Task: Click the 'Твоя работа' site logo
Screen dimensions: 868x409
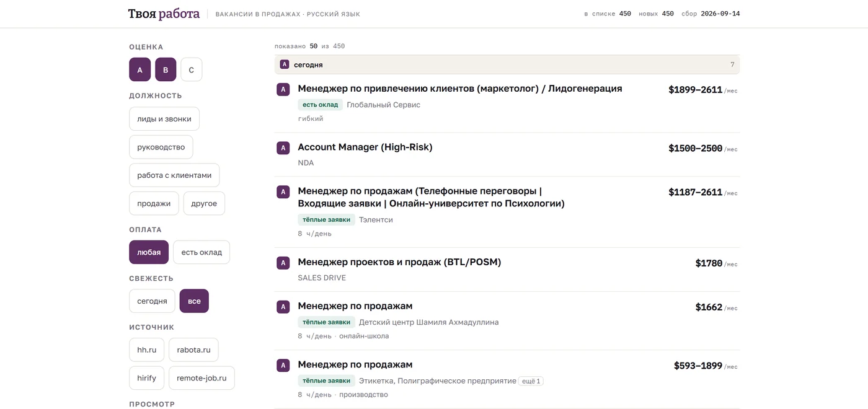Action: pos(164,14)
